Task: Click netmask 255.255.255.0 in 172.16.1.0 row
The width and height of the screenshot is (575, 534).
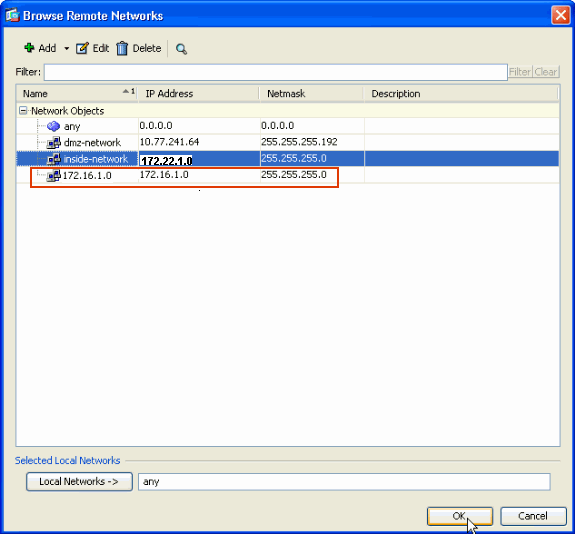Action: click(x=294, y=175)
